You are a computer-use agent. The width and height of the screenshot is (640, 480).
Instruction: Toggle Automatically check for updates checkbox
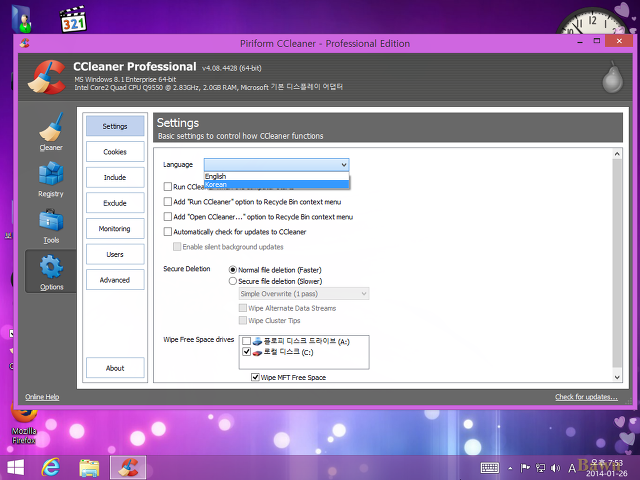click(x=168, y=232)
